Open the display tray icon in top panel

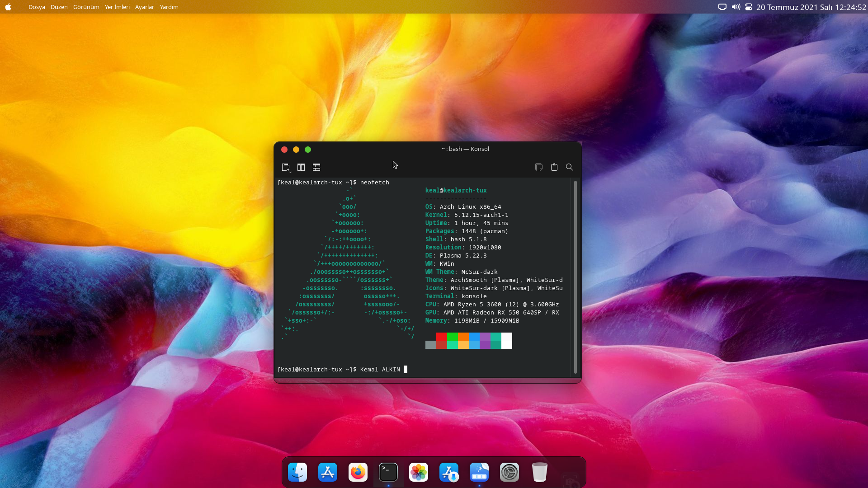pos(722,7)
